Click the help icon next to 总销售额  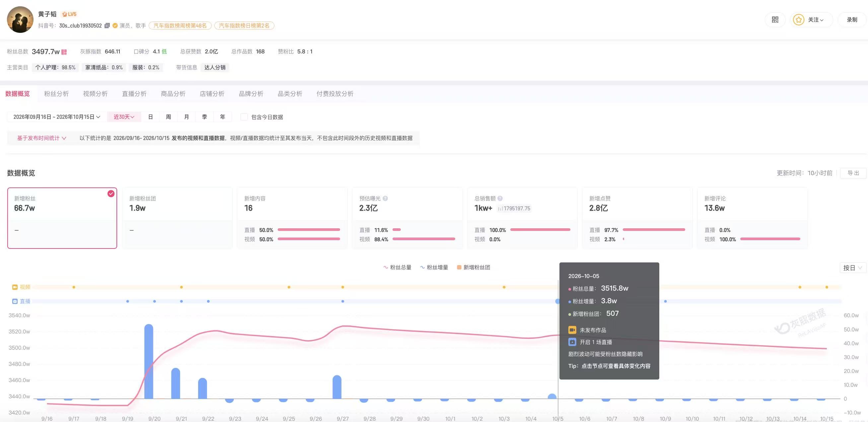tap(500, 198)
